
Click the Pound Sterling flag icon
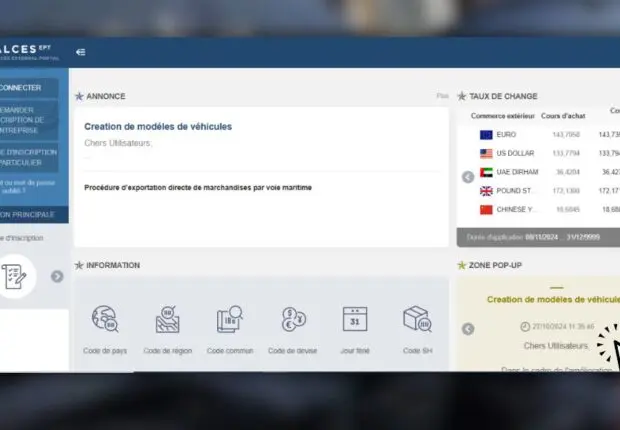[x=486, y=191]
